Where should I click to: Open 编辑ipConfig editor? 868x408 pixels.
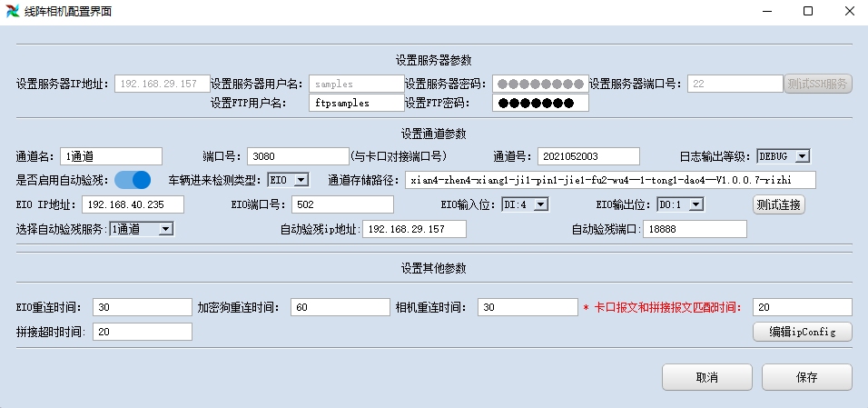(x=802, y=332)
